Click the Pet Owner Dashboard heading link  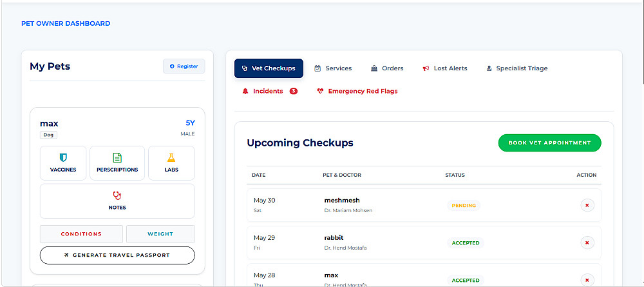coord(66,23)
